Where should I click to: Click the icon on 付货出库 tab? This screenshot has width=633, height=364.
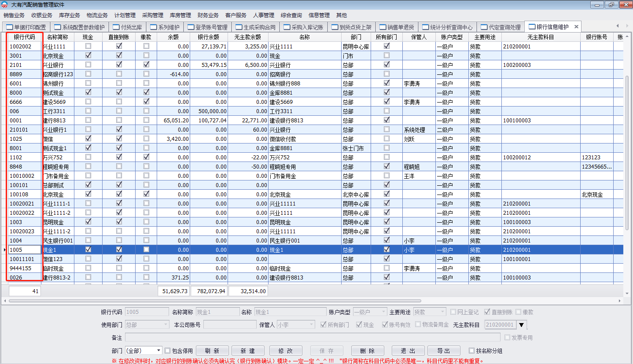point(116,27)
